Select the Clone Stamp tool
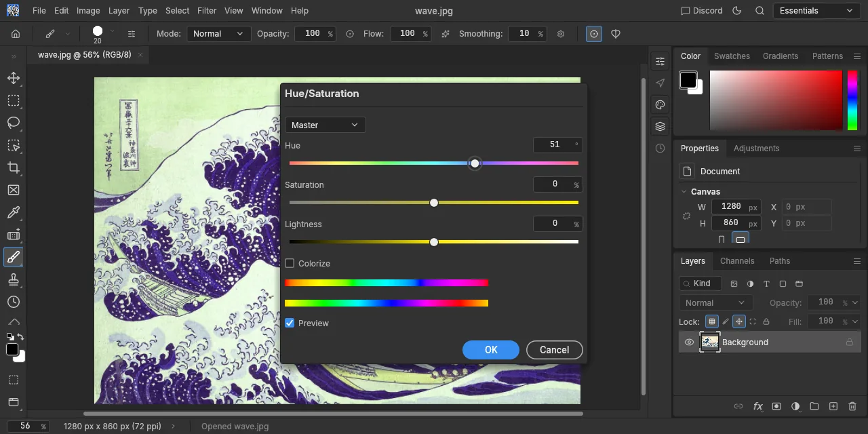The height and width of the screenshot is (434, 868). click(x=14, y=279)
